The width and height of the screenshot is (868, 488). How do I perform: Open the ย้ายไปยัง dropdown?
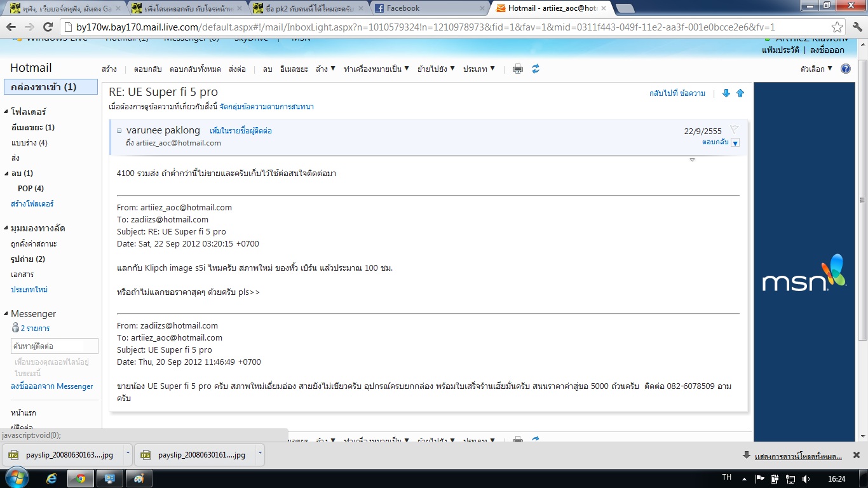pos(436,69)
